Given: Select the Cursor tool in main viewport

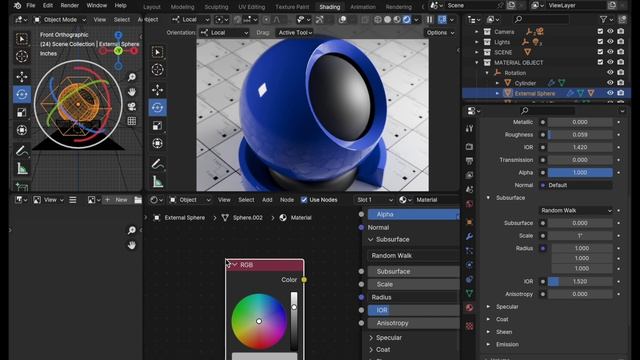Looking at the screenshot, I should (158, 70).
